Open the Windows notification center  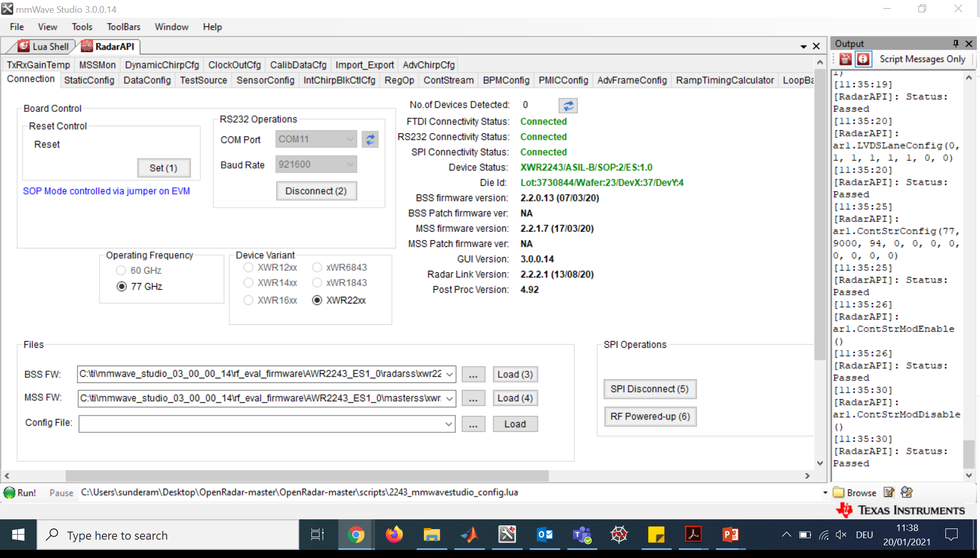pos(951,535)
